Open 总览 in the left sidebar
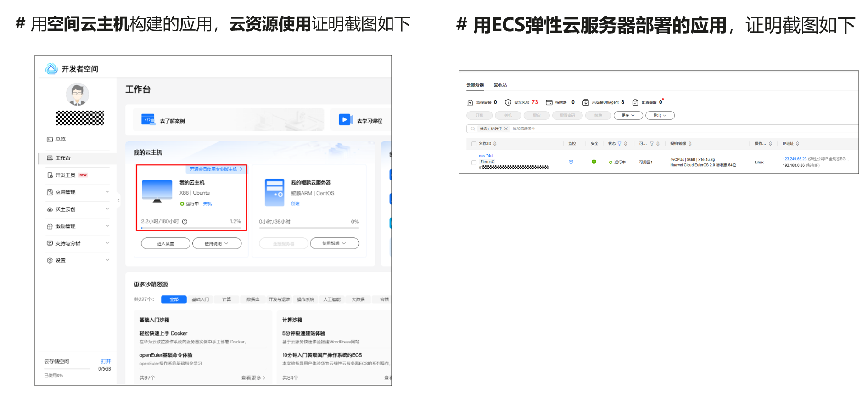This screenshot has height=410, width=868. click(x=60, y=139)
